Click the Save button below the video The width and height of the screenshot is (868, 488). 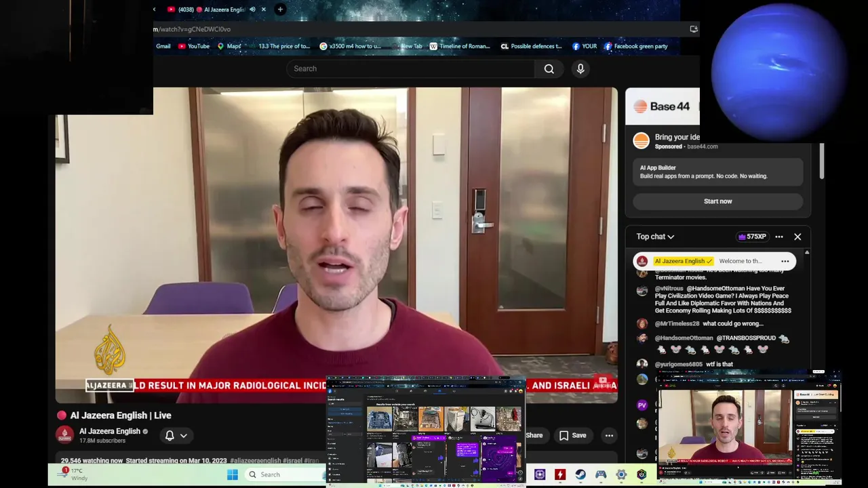pos(572,436)
